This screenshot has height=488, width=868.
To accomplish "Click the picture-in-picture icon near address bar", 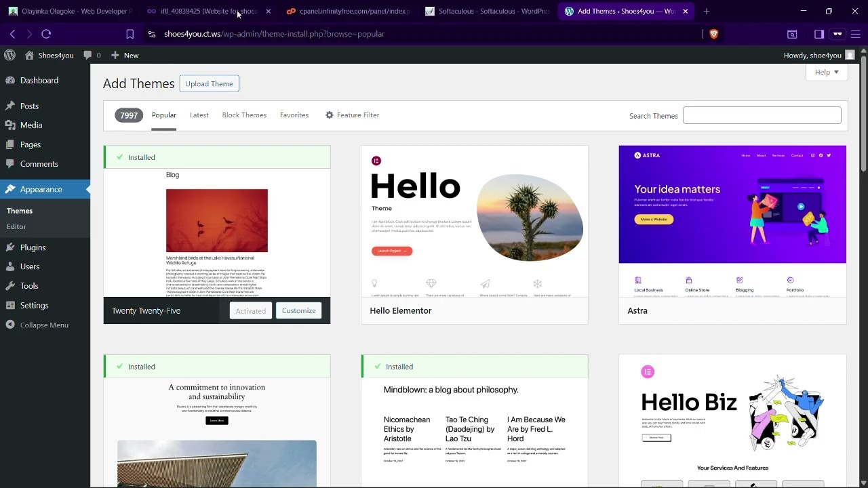I will 792,34.
